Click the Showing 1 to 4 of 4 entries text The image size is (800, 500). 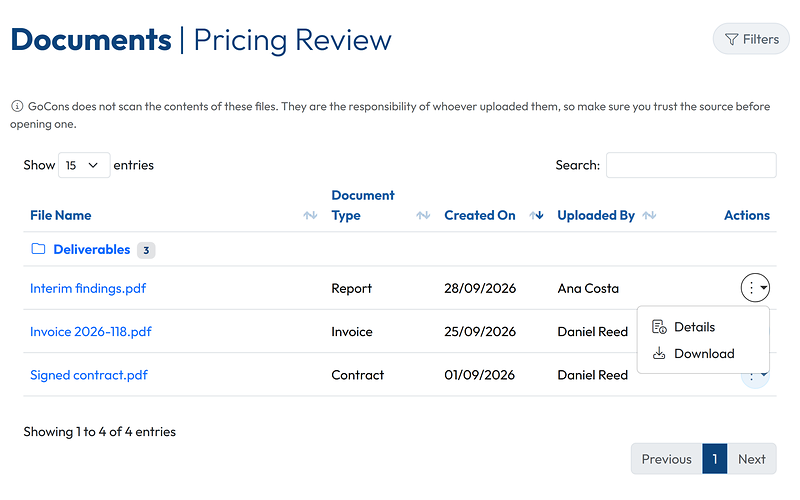pyautogui.click(x=99, y=432)
